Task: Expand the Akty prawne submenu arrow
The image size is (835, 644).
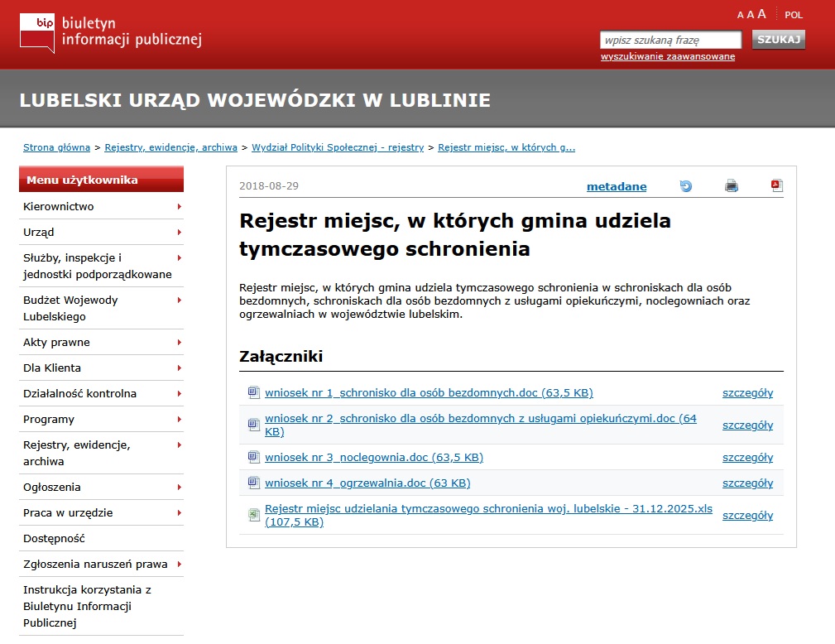Action: coord(179,343)
